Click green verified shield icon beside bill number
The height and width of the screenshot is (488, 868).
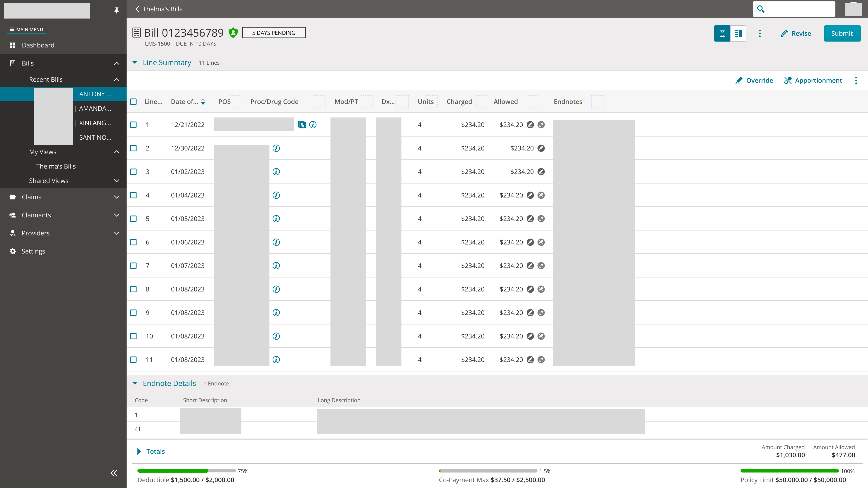233,33
